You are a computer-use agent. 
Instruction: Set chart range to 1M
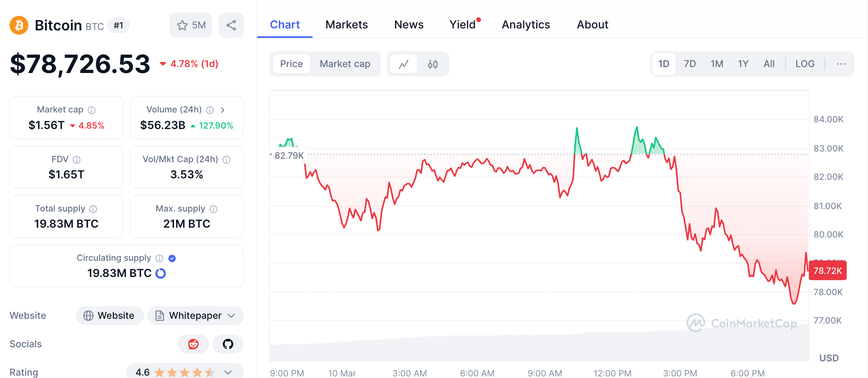[717, 64]
